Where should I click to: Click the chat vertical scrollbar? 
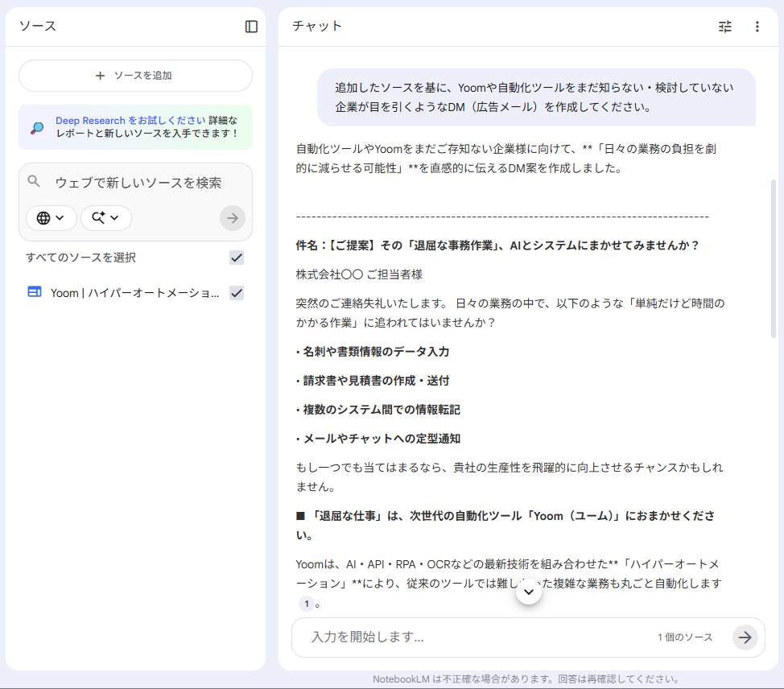774,258
